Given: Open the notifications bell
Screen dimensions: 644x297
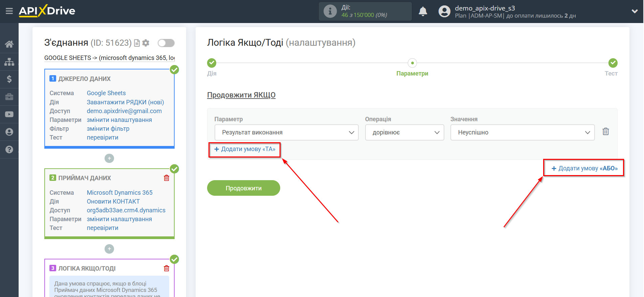Looking at the screenshot, I should pos(423,12).
